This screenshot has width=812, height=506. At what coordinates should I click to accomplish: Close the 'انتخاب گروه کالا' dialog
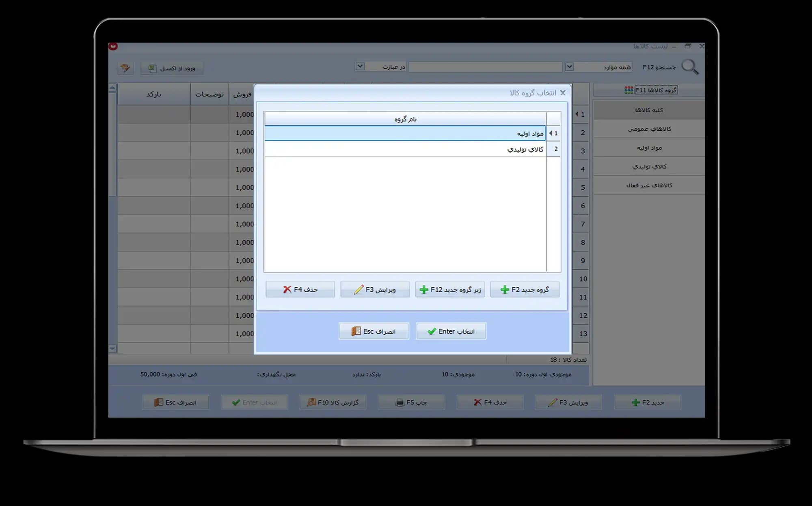[563, 93]
